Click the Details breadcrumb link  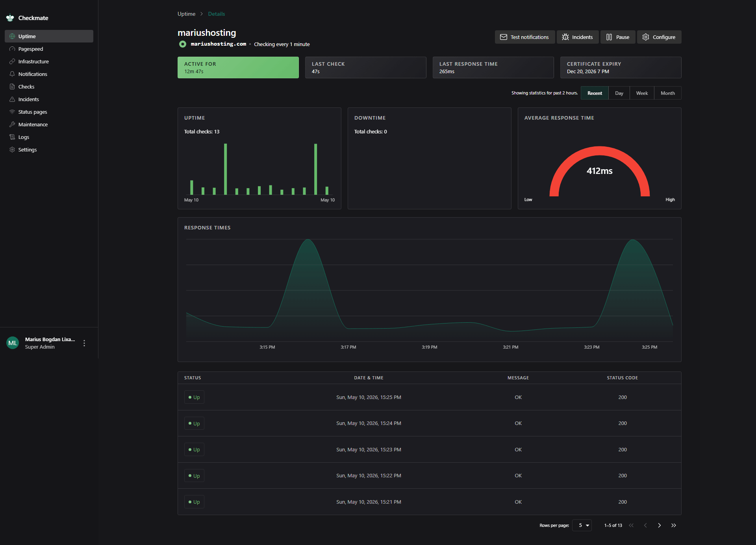(217, 14)
